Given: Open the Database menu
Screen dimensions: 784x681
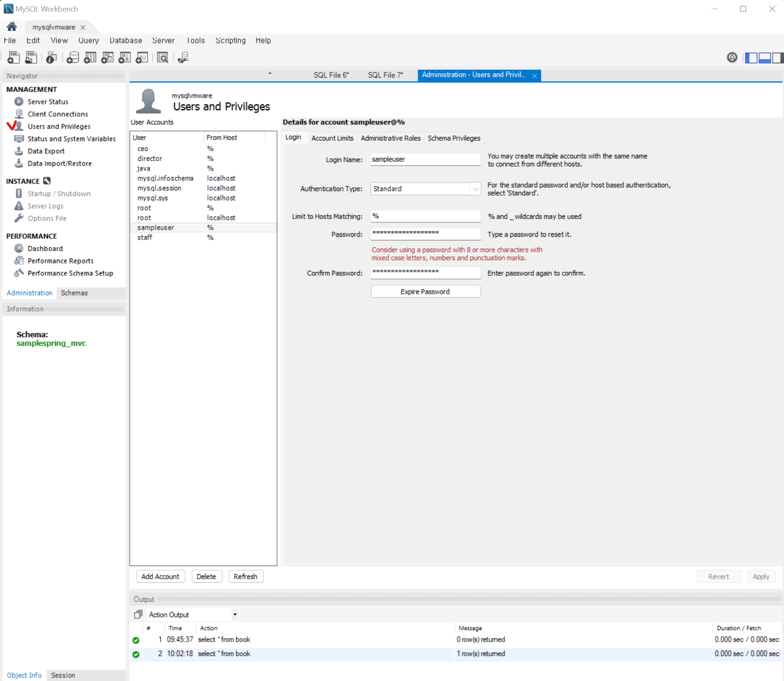Looking at the screenshot, I should tap(126, 40).
